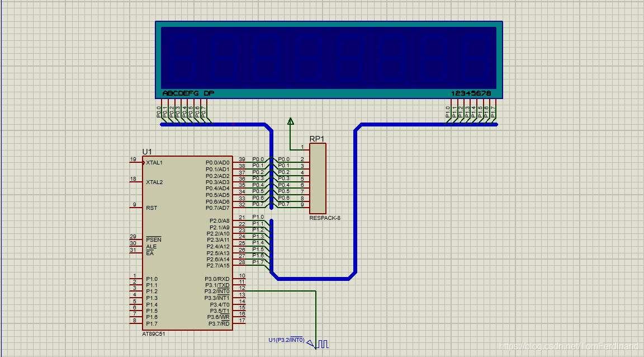The image size is (644, 357).
Task: Select the AT89C51 part name text
Action: coord(154,334)
